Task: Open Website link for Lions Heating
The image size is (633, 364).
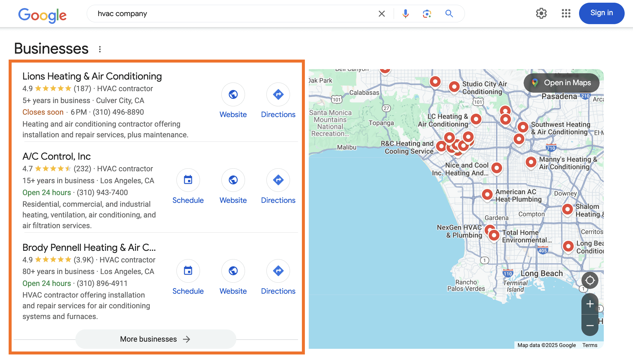Action: [233, 115]
